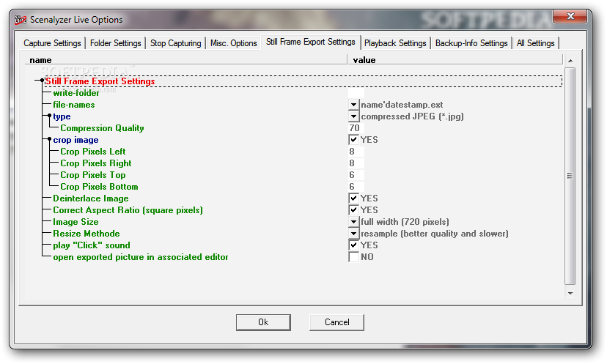
Task: Select the play "Click" sound row label
Action: (92, 245)
